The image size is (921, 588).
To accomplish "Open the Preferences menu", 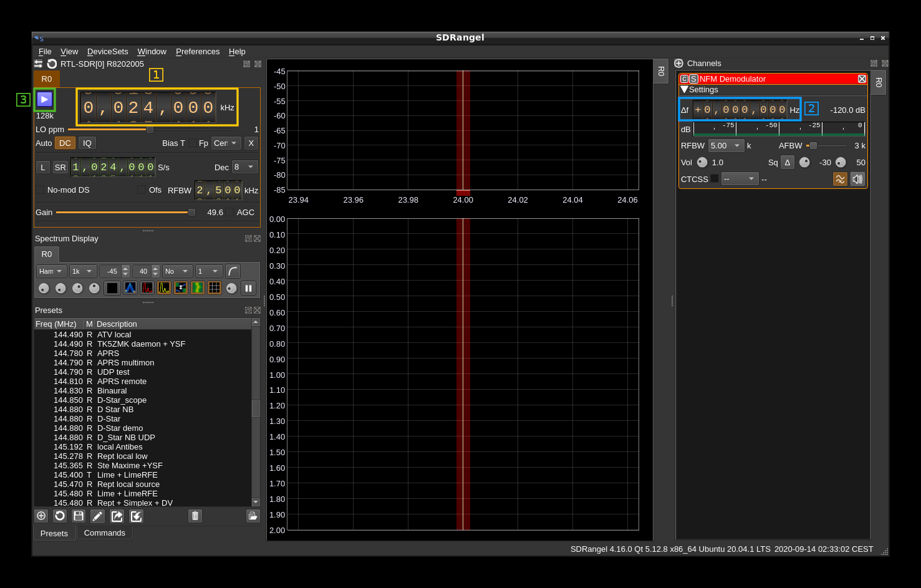I will (x=198, y=51).
